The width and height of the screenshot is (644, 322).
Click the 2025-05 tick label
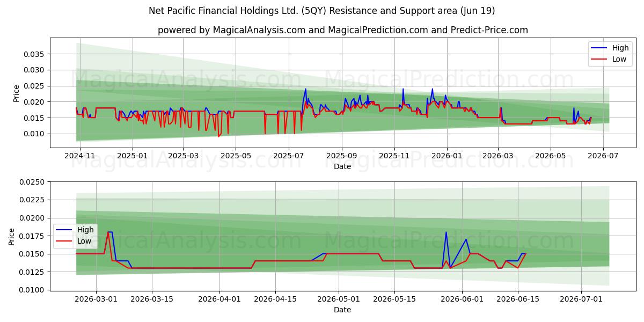click(x=236, y=156)
